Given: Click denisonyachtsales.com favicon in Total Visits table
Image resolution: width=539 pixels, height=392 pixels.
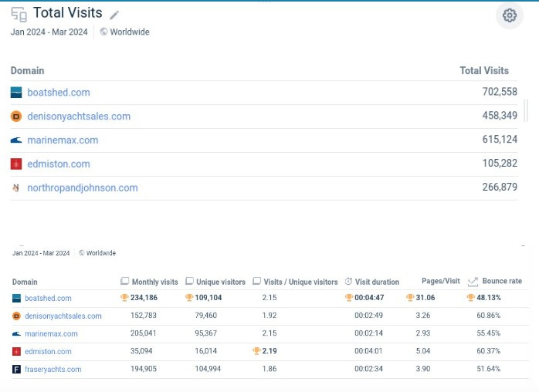Looking at the screenshot, I should point(16,117).
